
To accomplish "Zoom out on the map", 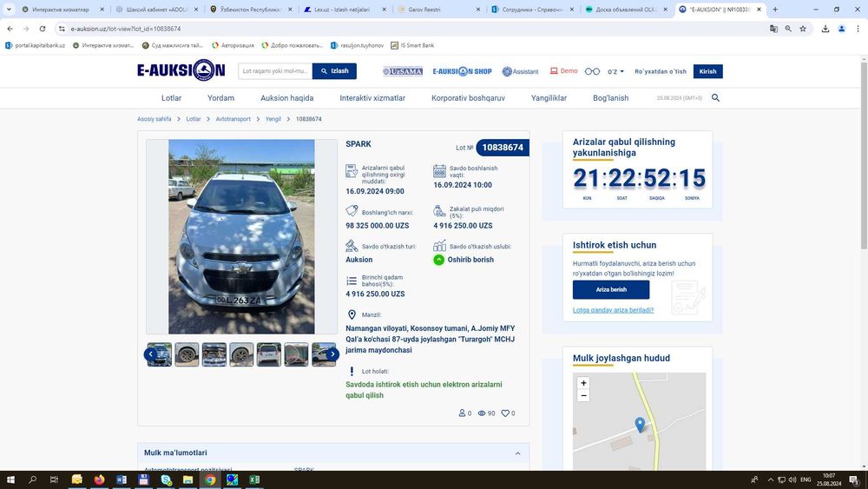I will click(x=583, y=395).
